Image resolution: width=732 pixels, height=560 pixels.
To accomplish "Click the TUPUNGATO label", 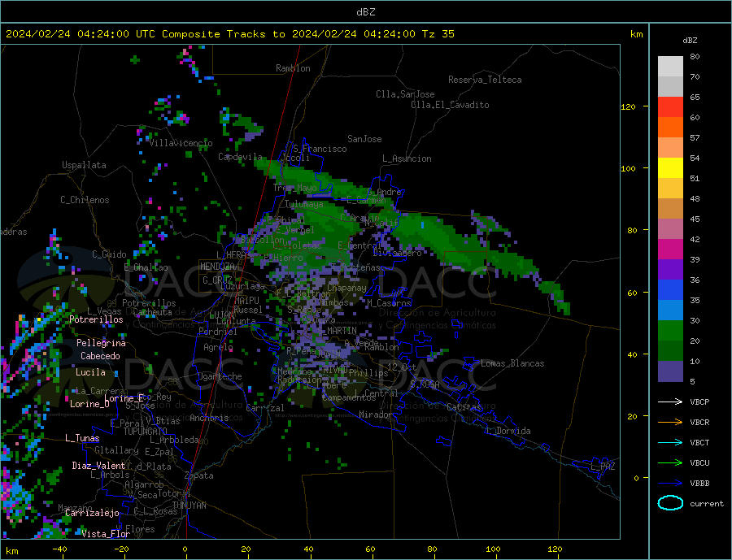I will [x=146, y=432].
